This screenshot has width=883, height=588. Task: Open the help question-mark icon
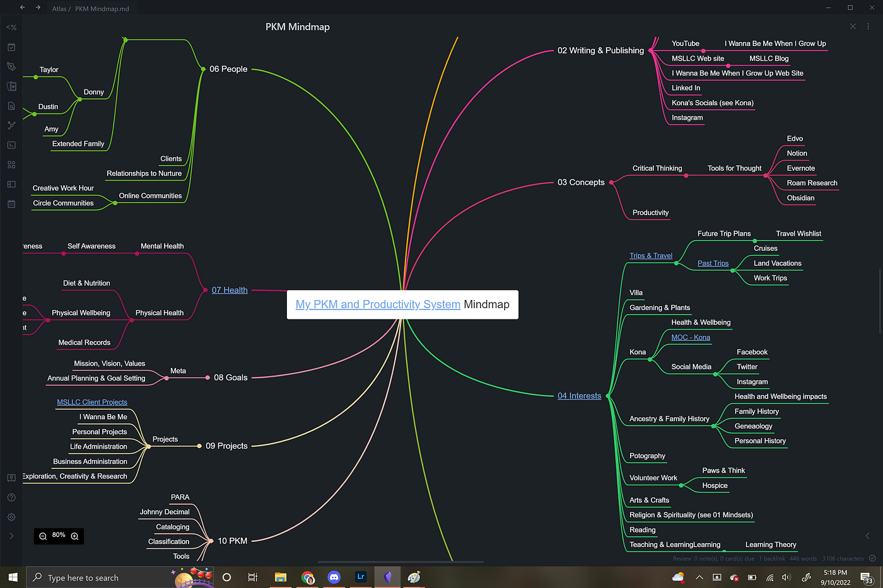[x=11, y=497]
